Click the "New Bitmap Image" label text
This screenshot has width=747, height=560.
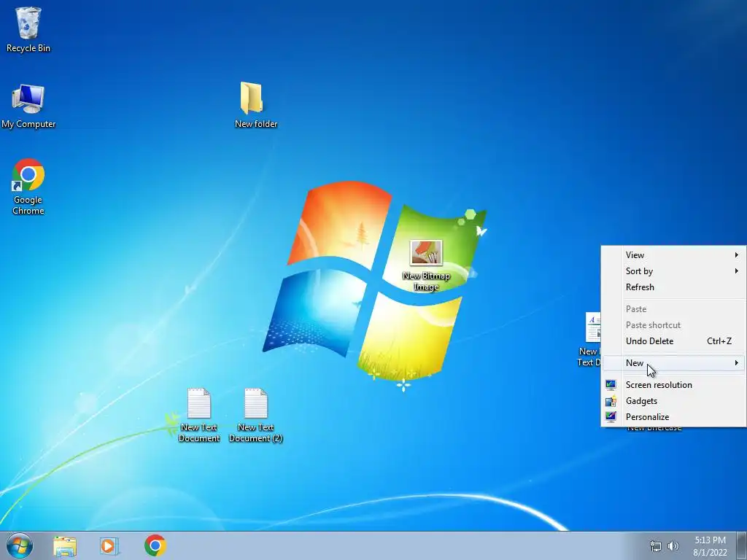(426, 281)
